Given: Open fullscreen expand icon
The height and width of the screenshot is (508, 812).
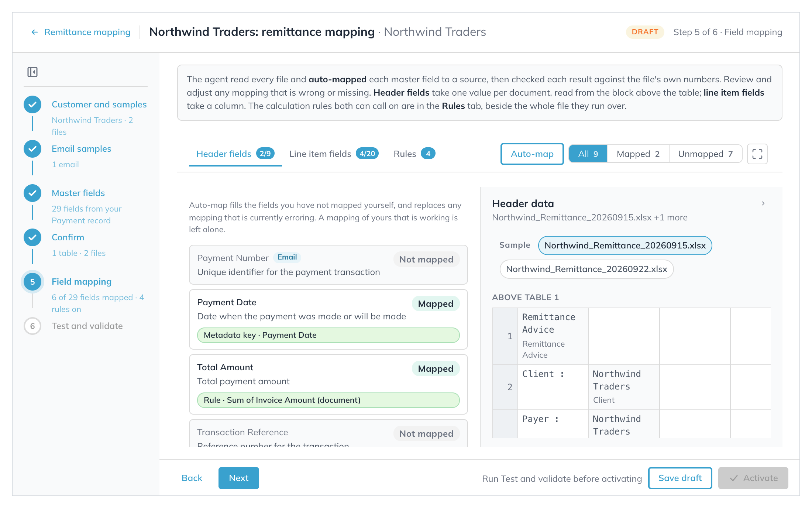Looking at the screenshot, I should click(757, 154).
